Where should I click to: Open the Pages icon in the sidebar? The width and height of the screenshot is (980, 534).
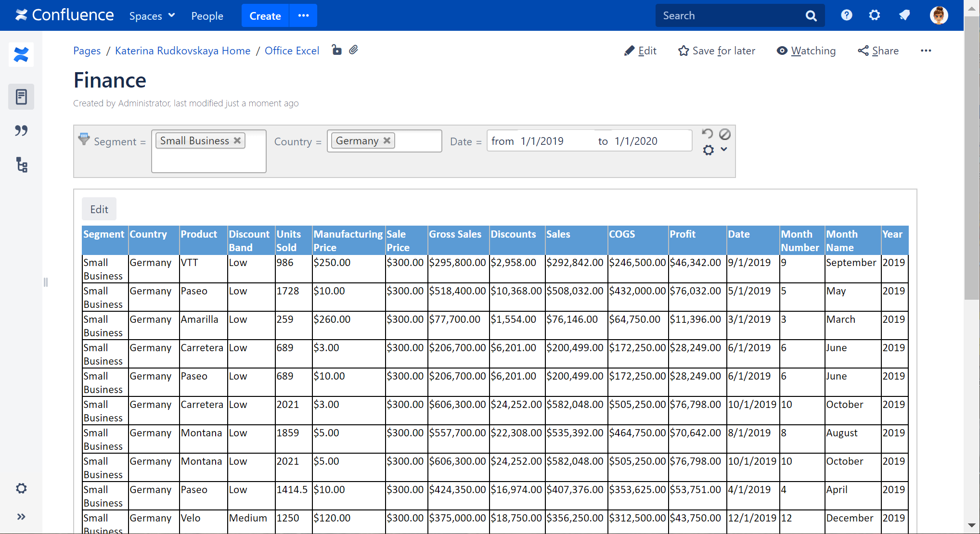21,97
